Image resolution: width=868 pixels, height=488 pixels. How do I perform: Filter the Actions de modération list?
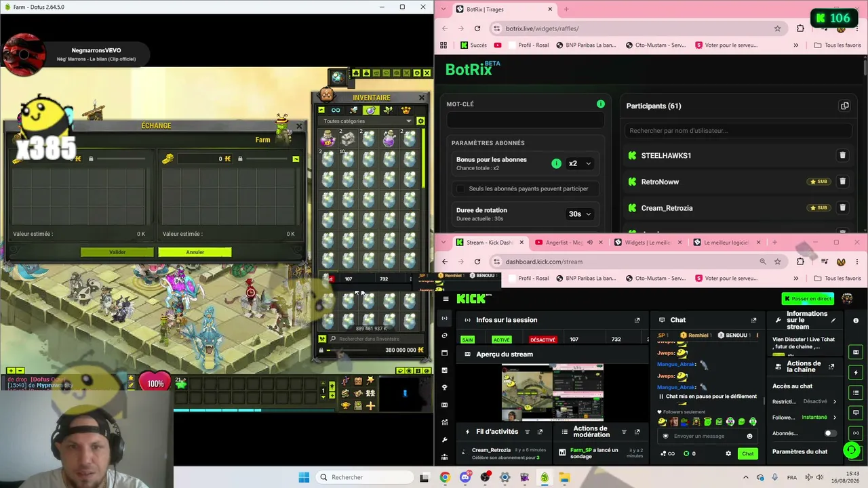[x=623, y=432]
